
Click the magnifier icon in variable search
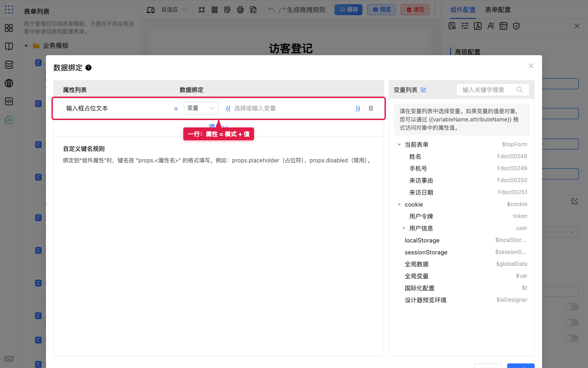pyautogui.click(x=520, y=90)
